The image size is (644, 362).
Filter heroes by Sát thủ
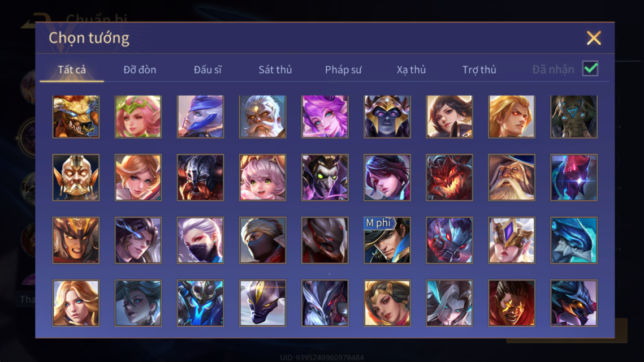pyautogui.click(x=275, y=70)
